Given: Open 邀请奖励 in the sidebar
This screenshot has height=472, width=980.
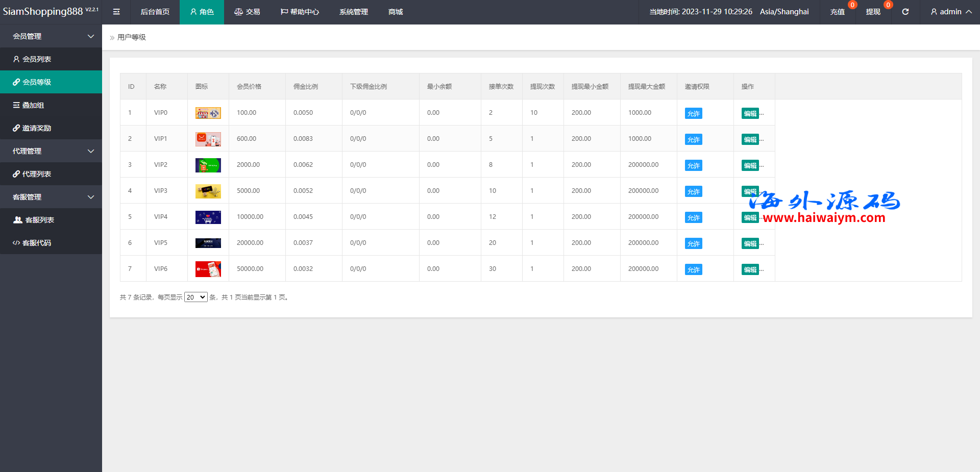Looking at the screenshot, I should [37, 128].
